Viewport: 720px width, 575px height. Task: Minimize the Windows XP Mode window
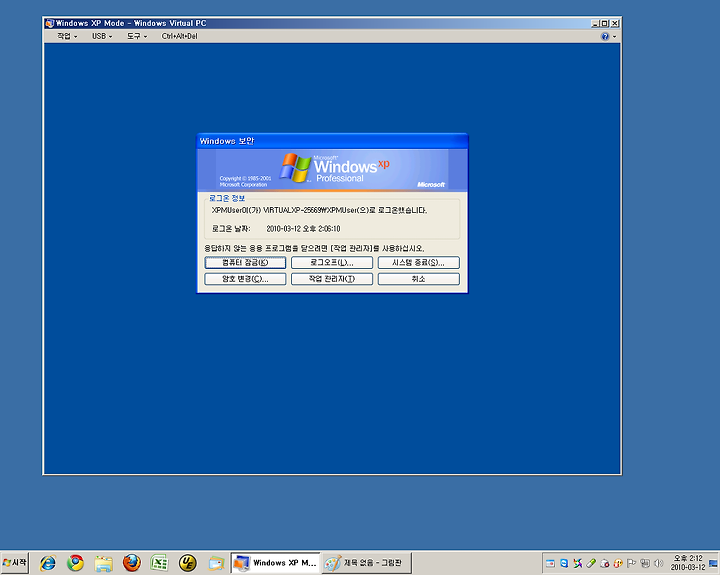point(595,23)
